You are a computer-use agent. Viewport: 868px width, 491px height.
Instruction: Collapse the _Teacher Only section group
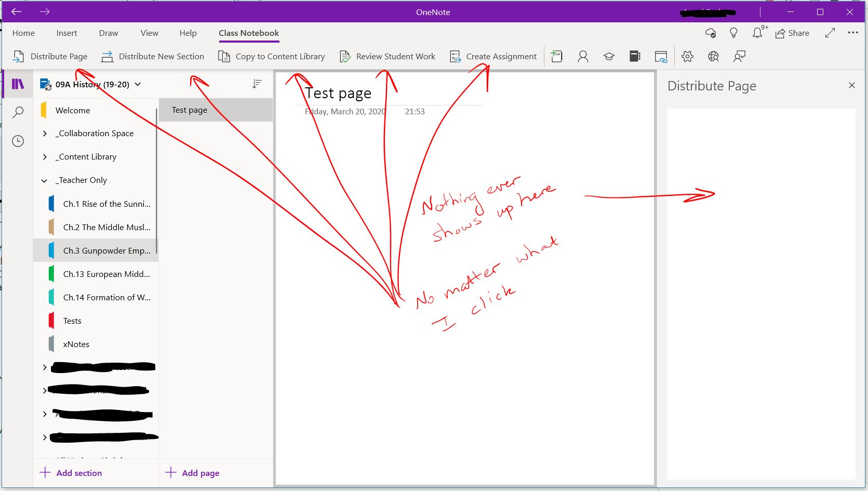(45, 180)
